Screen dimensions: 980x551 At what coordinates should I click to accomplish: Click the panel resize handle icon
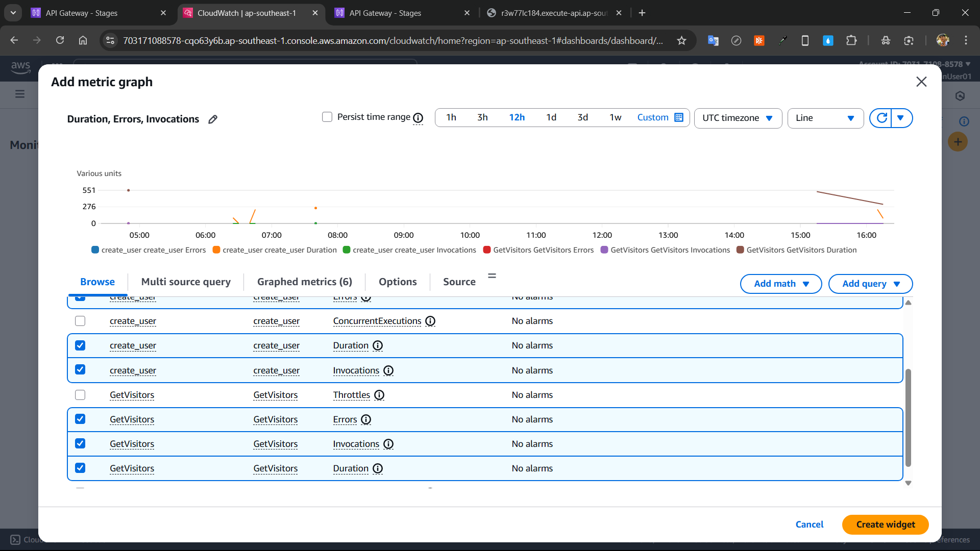click(492, 275)
